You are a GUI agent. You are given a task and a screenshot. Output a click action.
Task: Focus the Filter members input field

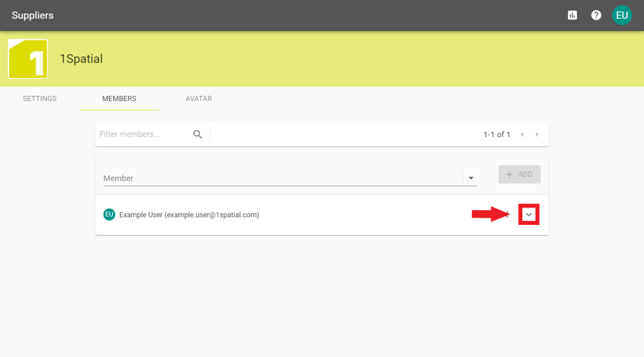coord(144,134)
